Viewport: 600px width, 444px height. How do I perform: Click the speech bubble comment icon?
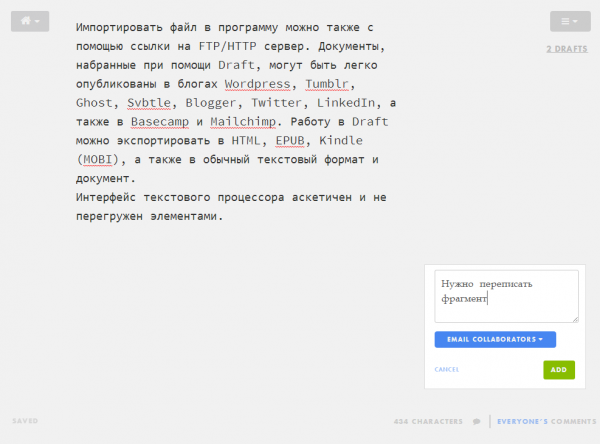coord(477,421)
